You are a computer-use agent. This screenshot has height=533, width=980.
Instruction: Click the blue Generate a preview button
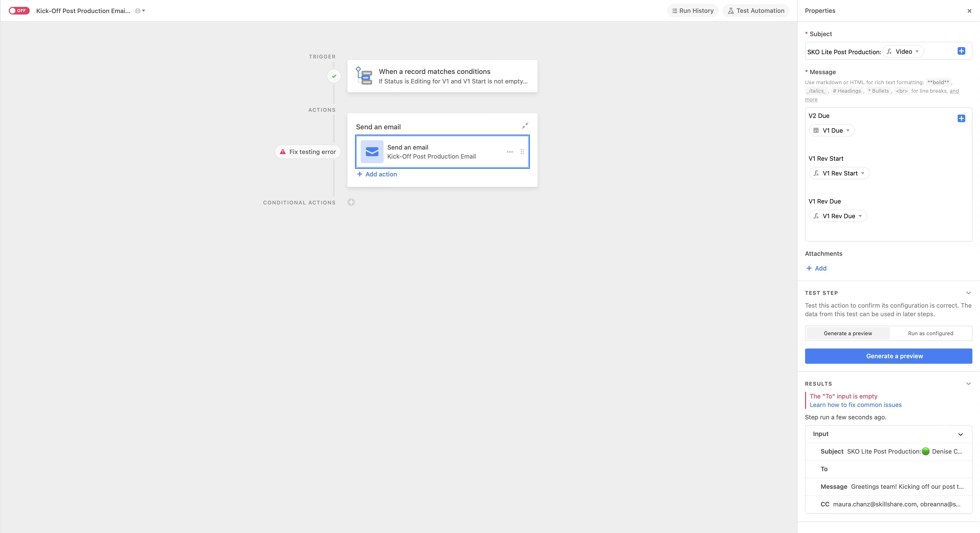point(888,356)
